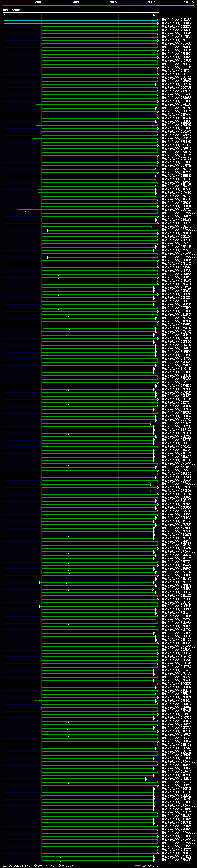The height and width of the screenshot is (868, 197).
Task: Click hit label UniRef100_Q47E92
Action: coord(177,91)
